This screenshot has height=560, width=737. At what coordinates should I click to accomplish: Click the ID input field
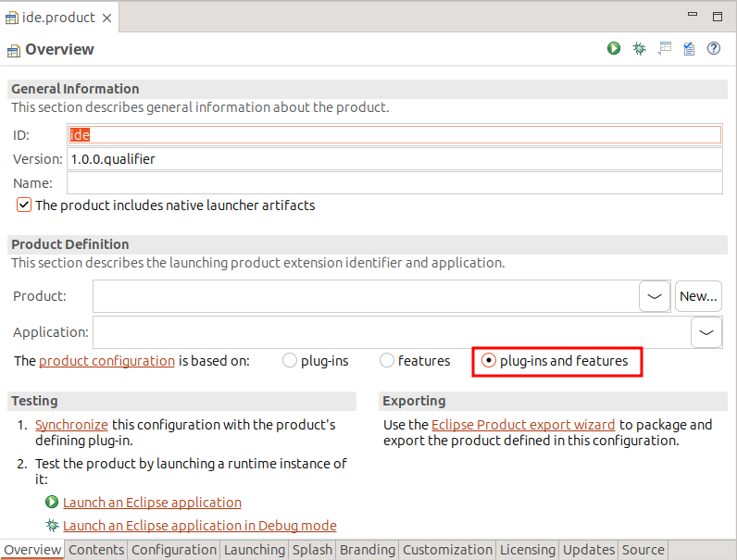pos(394,135)
